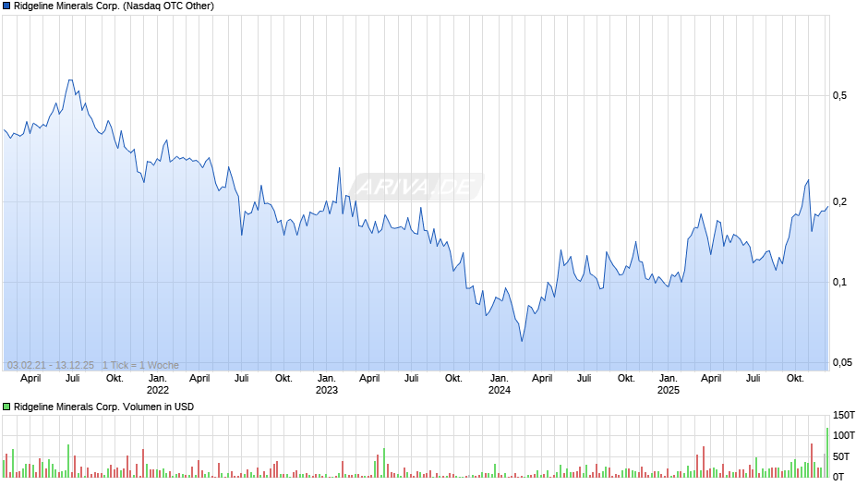Click the blue legend square beside Ridgeline Minerals Corp.

click(6, 6)
